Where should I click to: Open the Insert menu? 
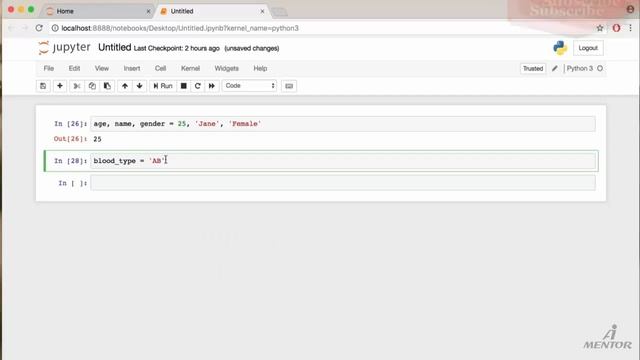(132, 68)
